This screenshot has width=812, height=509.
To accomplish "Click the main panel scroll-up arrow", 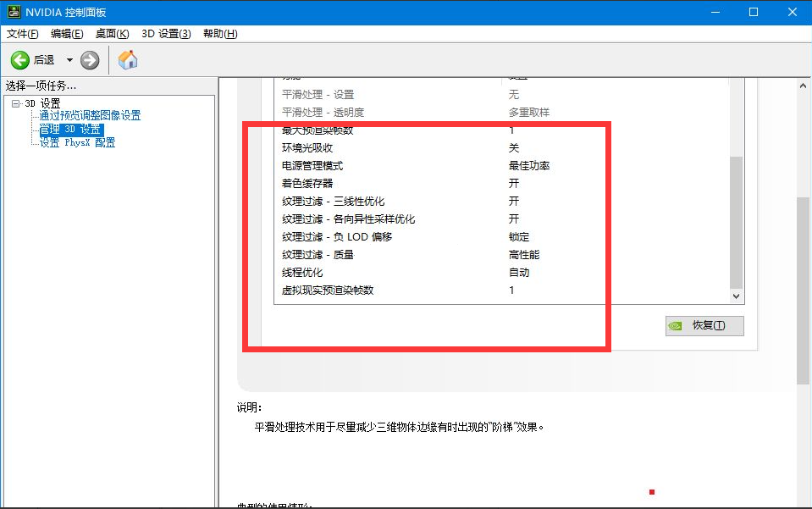I will (x=803, y=86).
